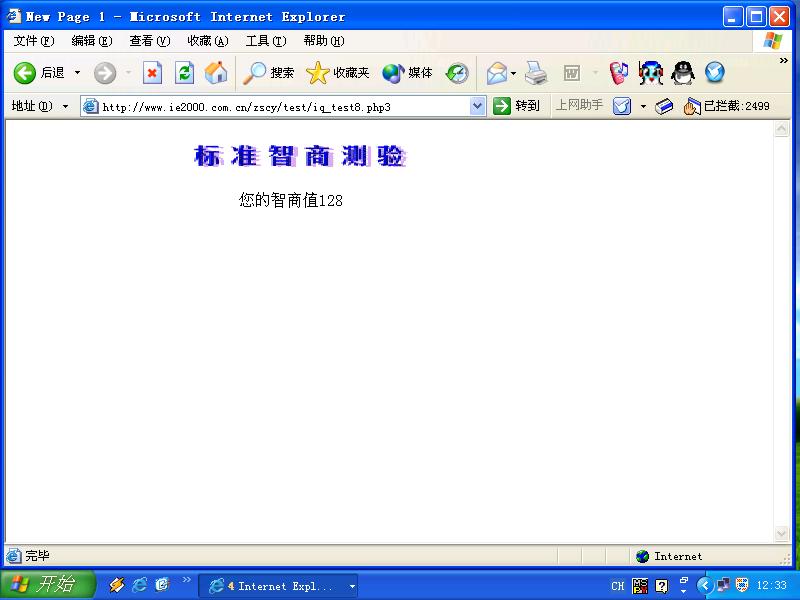
Task: Expand the toolbar overflow chevron
Action: coord(784,61)
